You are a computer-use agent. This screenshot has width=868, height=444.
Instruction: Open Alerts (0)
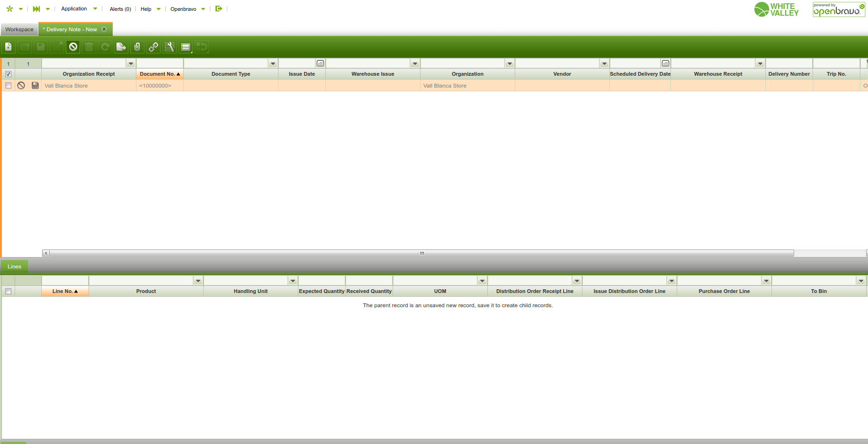tap(120, 9)
